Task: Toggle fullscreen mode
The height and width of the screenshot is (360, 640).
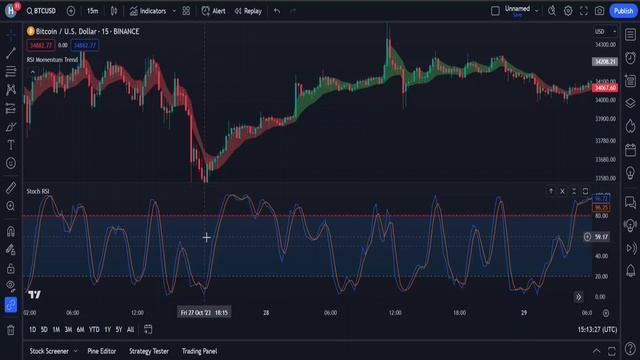Action: tap(584, 11)
